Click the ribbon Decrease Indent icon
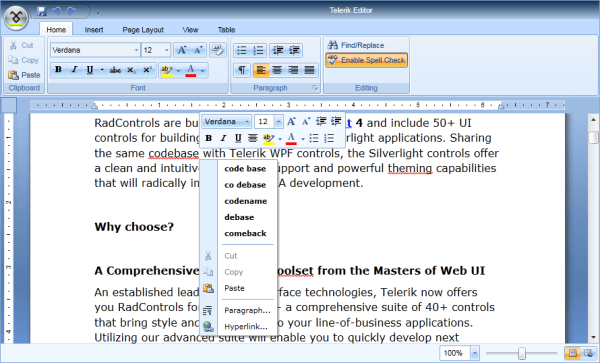The height and width of the screenshot is (363, 600). pos(278,50)
